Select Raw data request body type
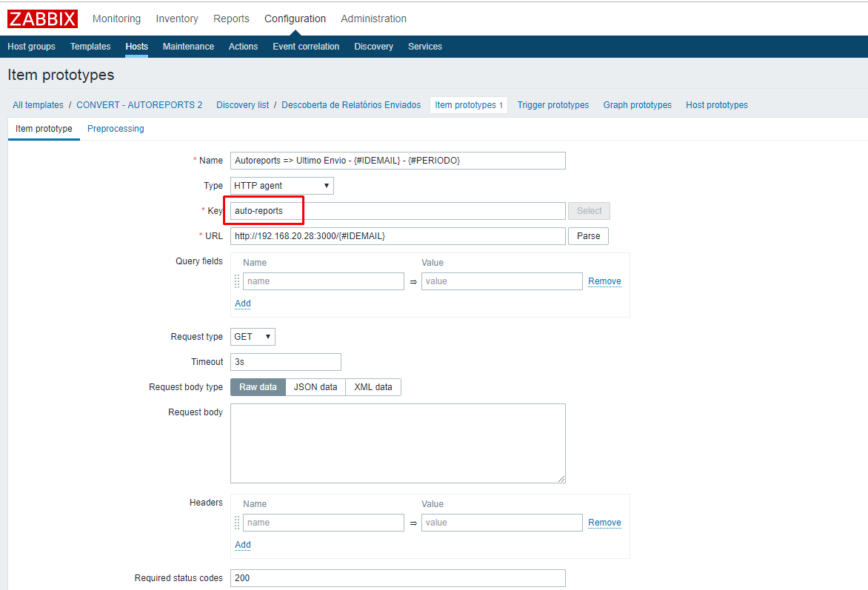The height and width of the screenshot is (590, 868). tap(258, 387)
